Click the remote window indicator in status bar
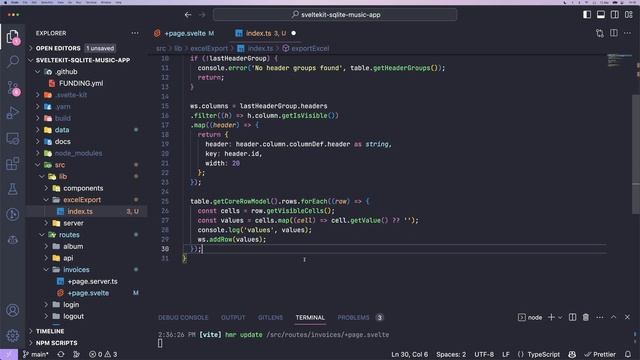 pos(9,354)
